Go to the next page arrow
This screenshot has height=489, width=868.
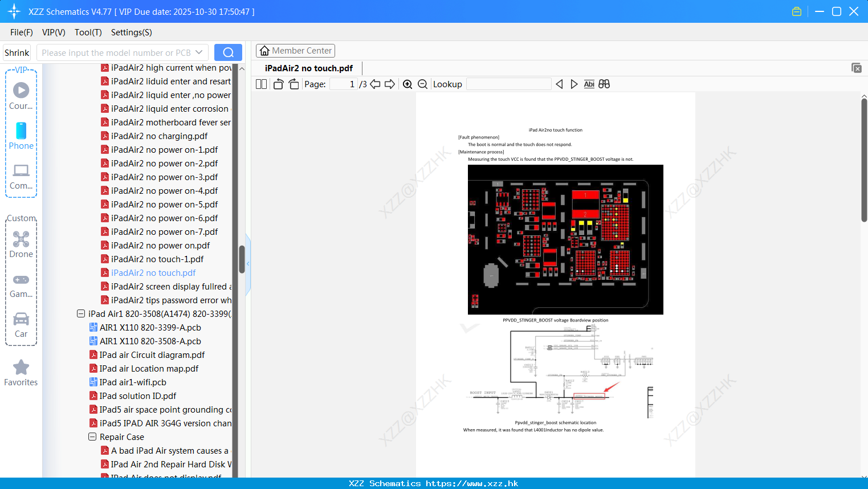pyautogui.click(x=390, y=84)
